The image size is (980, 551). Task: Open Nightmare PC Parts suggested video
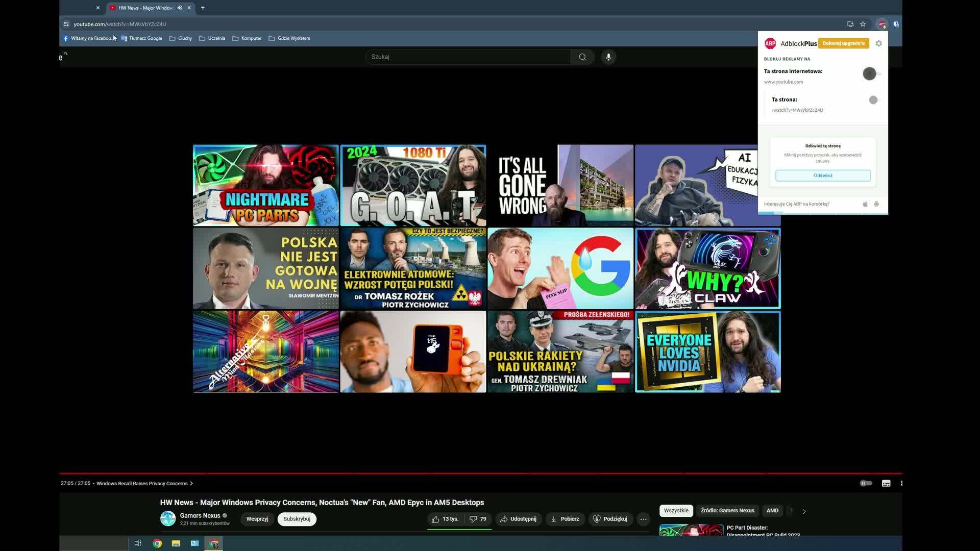265,185
